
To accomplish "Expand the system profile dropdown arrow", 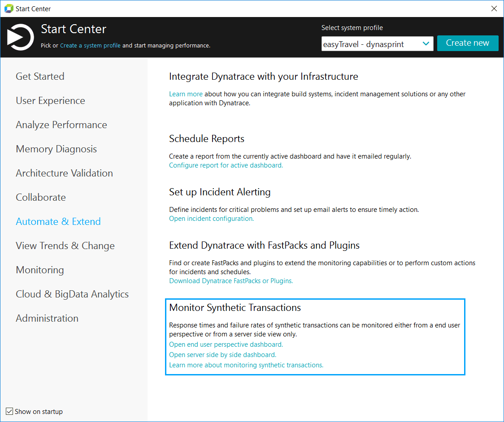I will coord(426,43).
